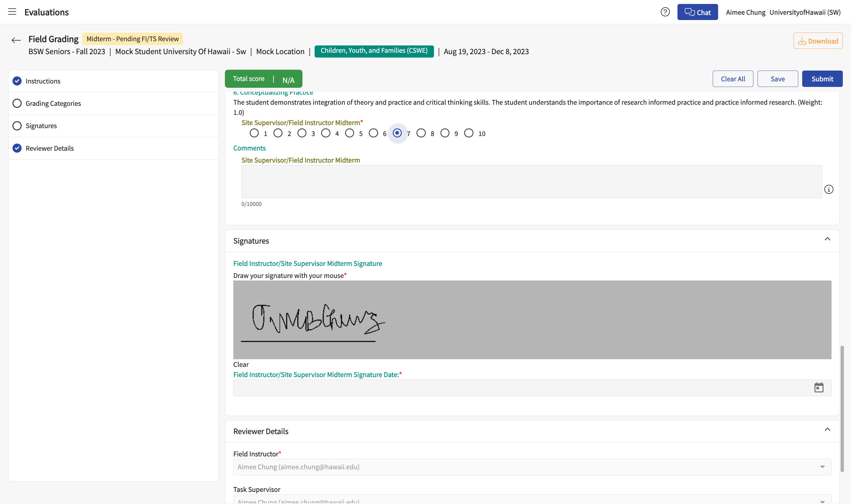
Task: Select rating 10 for Conceptualizing Practice
Action: 469,133
